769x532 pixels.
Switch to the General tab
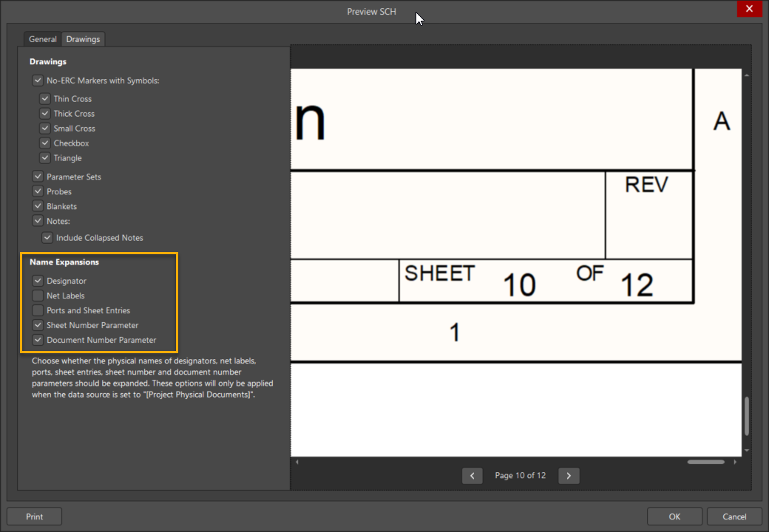tap(43, 39)
